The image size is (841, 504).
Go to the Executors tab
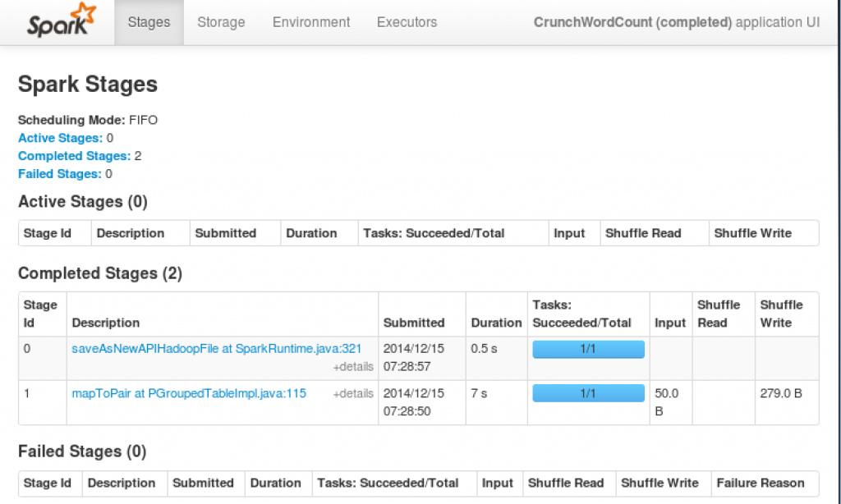coord(407,22)
